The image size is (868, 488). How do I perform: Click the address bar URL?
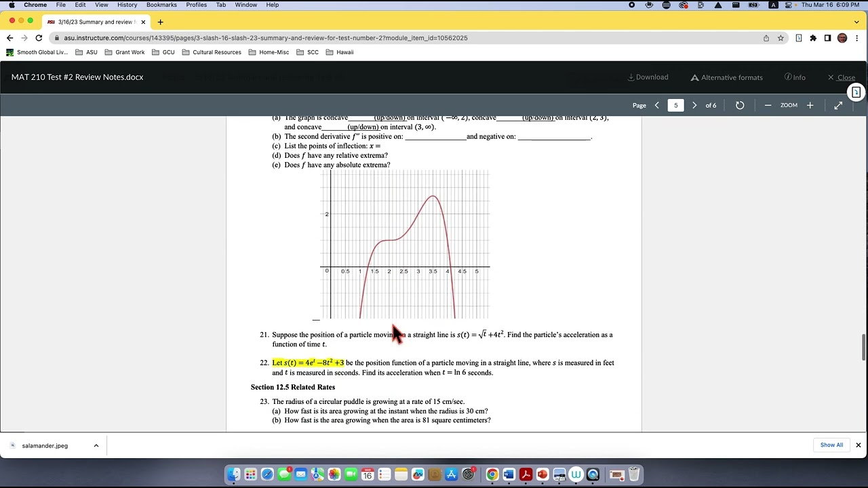point(266,38)
